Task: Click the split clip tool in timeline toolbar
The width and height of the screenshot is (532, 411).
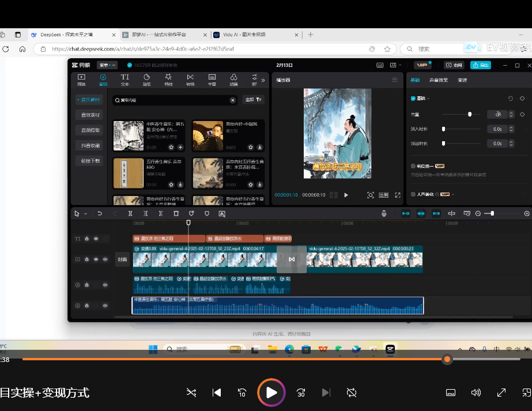Action: 130,213
